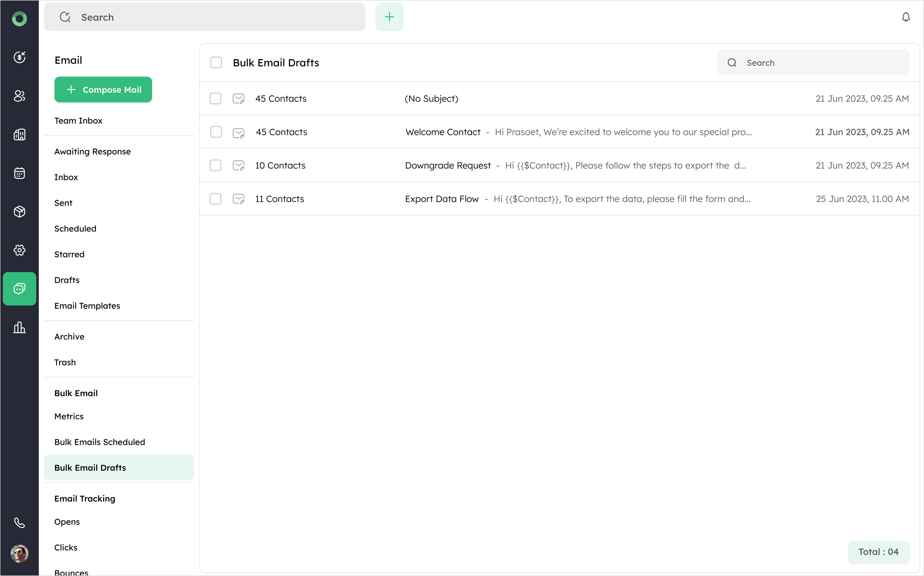
Task: Open the calendar icon in sidebar
Action: (19, 173)
